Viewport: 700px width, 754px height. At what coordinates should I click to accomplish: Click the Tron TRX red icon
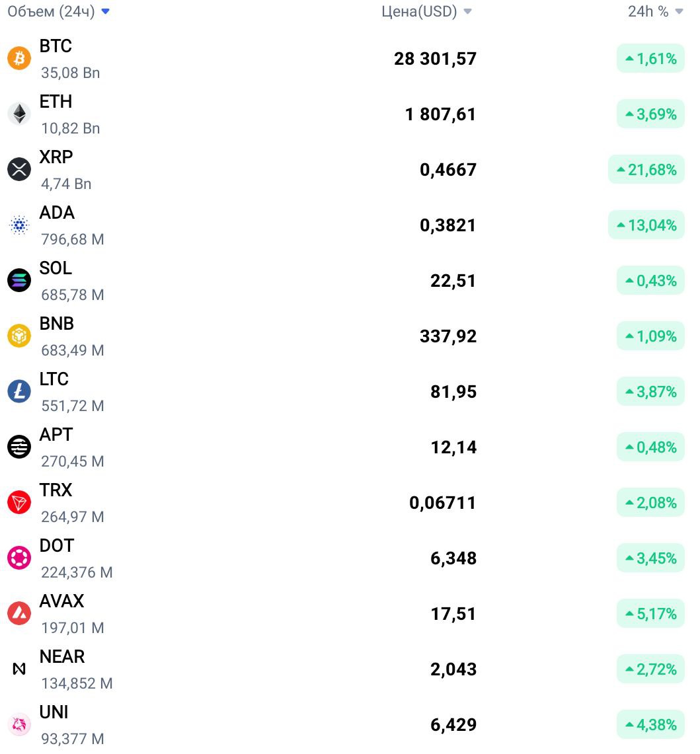(x=19, y=502)
